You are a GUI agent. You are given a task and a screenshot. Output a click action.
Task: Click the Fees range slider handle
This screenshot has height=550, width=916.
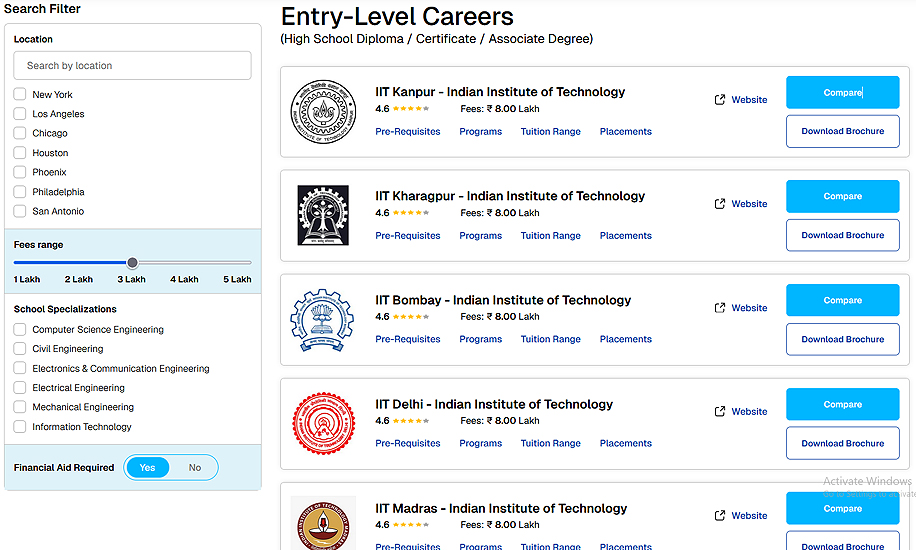[x=133, y=262]
